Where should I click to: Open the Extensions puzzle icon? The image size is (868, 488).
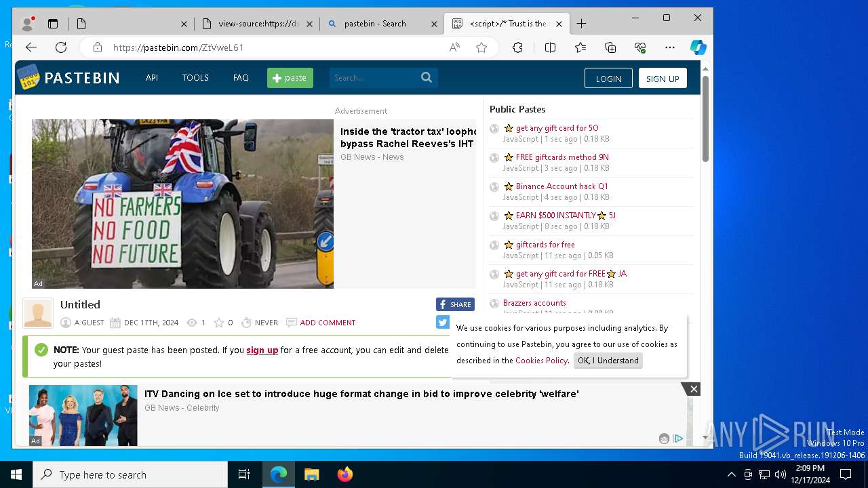click(x=517, y=47)
